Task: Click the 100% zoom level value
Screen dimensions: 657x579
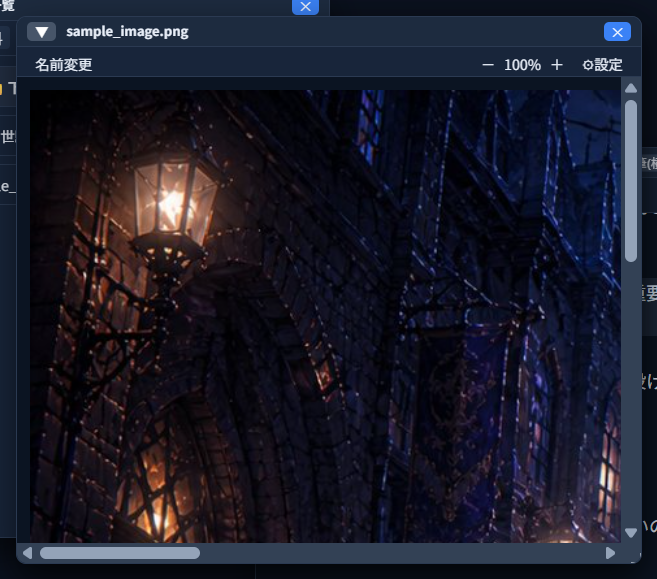Action: [522, 65]
